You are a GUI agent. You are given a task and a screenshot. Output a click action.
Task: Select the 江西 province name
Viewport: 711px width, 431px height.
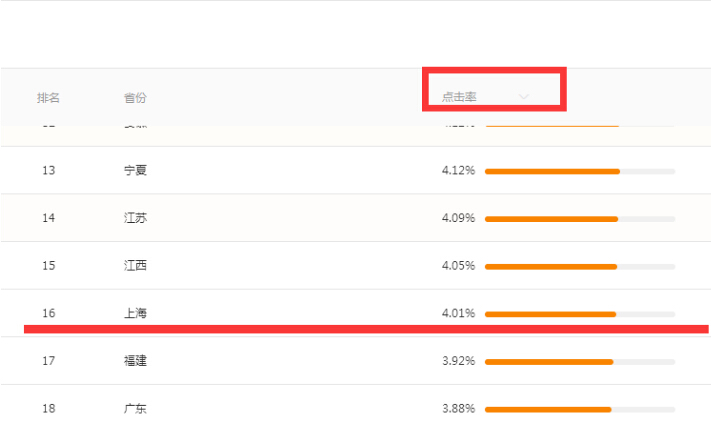coord(135,266)
